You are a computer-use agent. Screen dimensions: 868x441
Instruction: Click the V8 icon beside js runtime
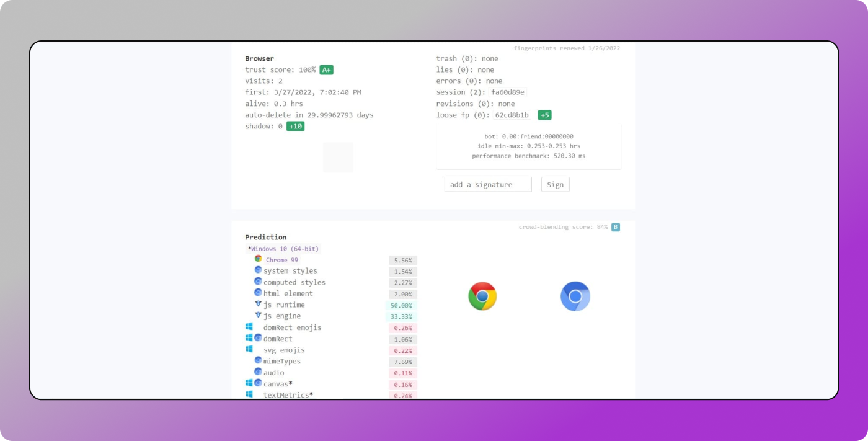click(259, 305)
